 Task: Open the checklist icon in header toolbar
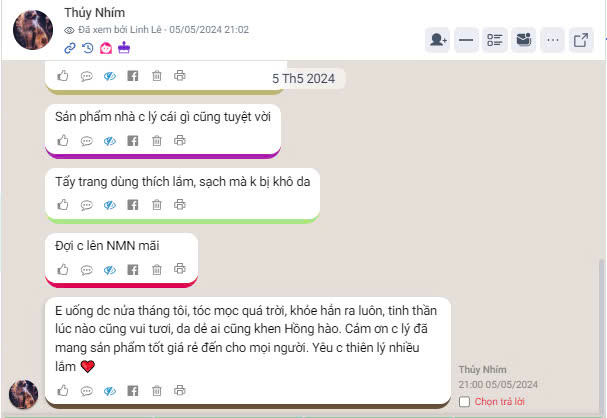click(494, 40)
